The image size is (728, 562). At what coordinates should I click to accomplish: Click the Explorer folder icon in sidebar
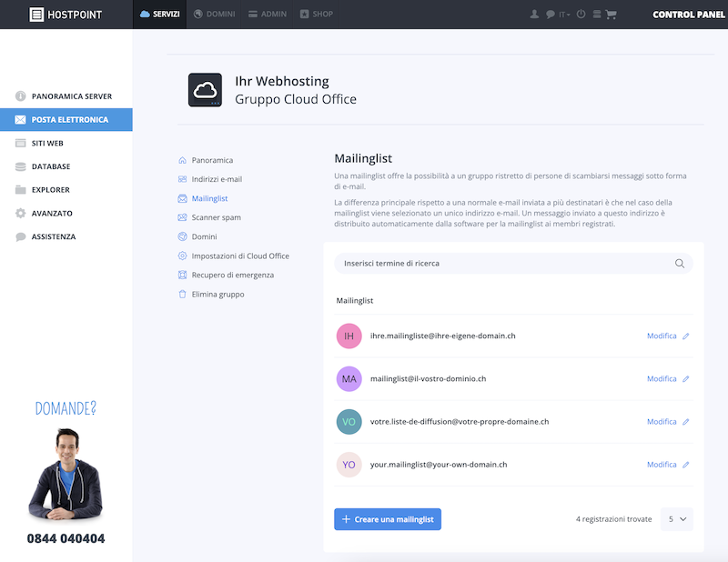pos(20,190)
